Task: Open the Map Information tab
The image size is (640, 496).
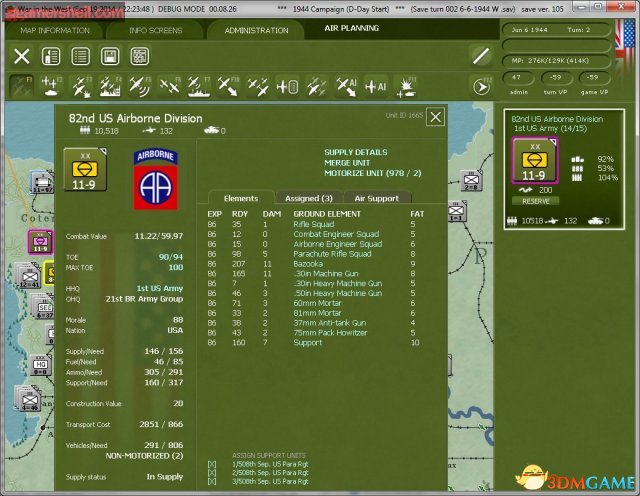Action: (54, 30)
